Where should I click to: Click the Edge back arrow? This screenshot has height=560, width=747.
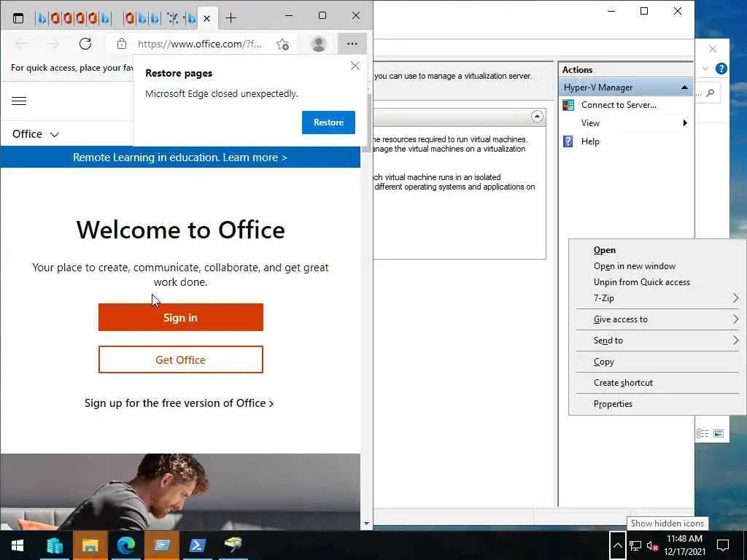(x=21, y=44)
